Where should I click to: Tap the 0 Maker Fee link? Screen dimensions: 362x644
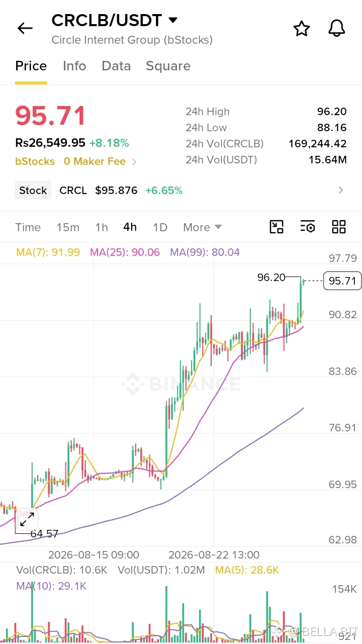[x=95, y=161]
